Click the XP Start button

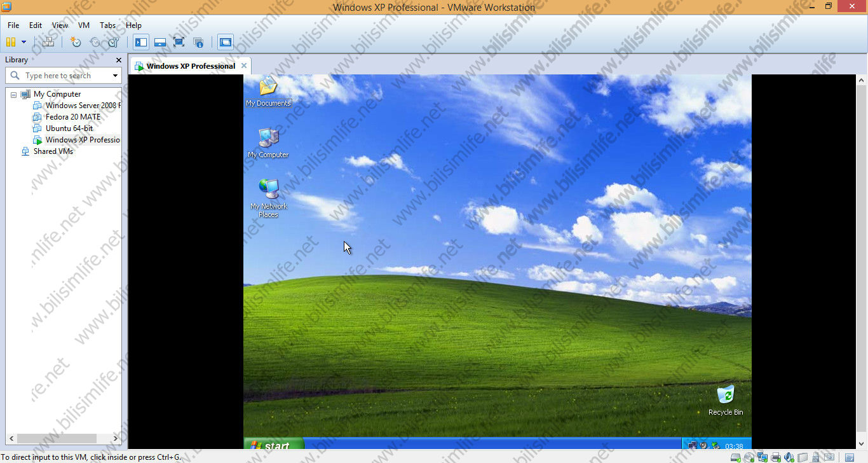273,446
